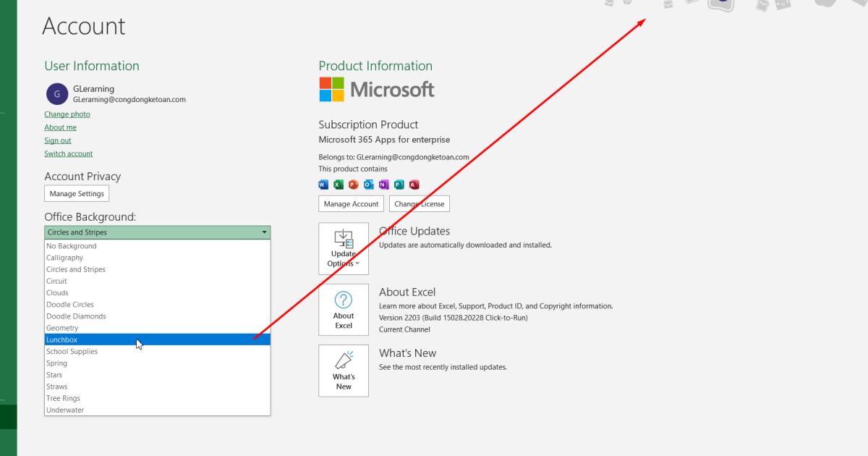
Task: Select the Publisher icon
Action: click(399, 185)
